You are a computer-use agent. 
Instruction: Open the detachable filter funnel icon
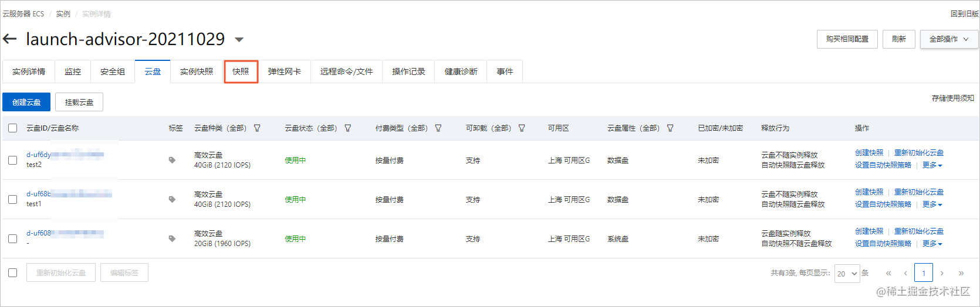tap(522, 128)
